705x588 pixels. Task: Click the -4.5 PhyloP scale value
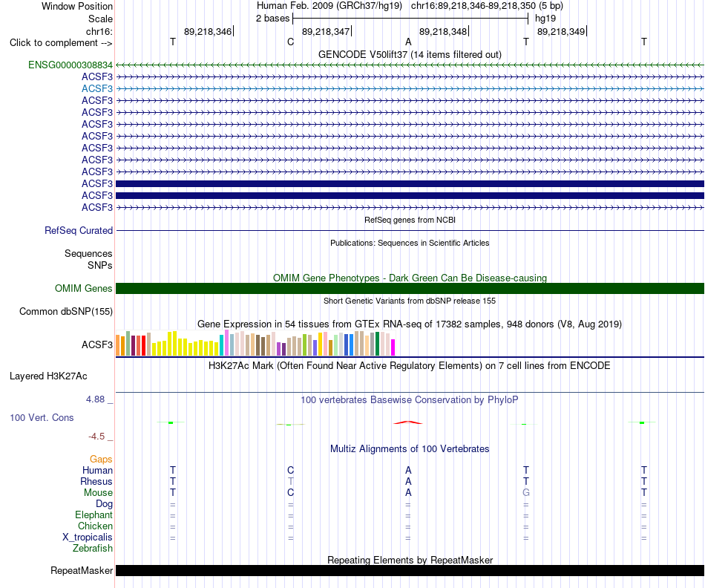point(96,437)
